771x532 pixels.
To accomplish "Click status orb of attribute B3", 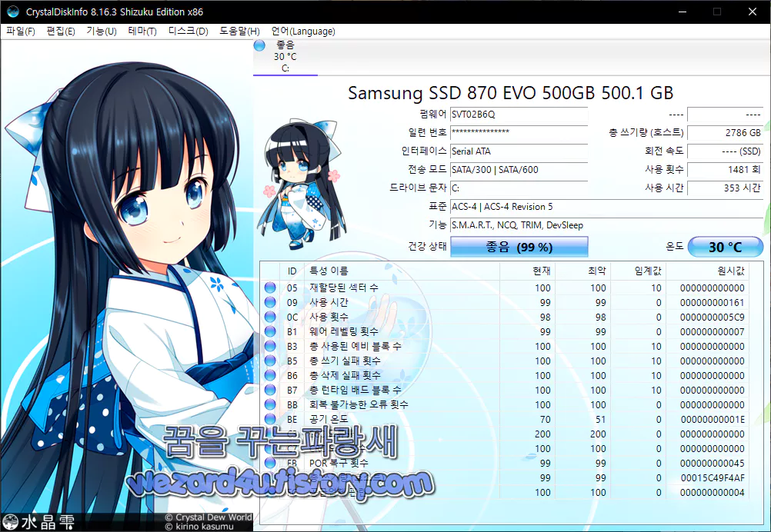I will [270, 346].
